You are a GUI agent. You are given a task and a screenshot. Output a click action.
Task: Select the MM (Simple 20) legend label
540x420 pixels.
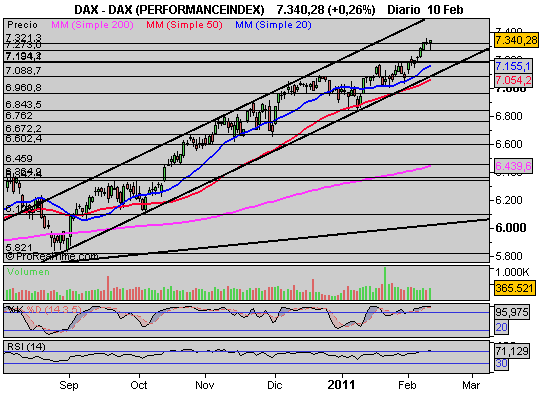point(273,25)
